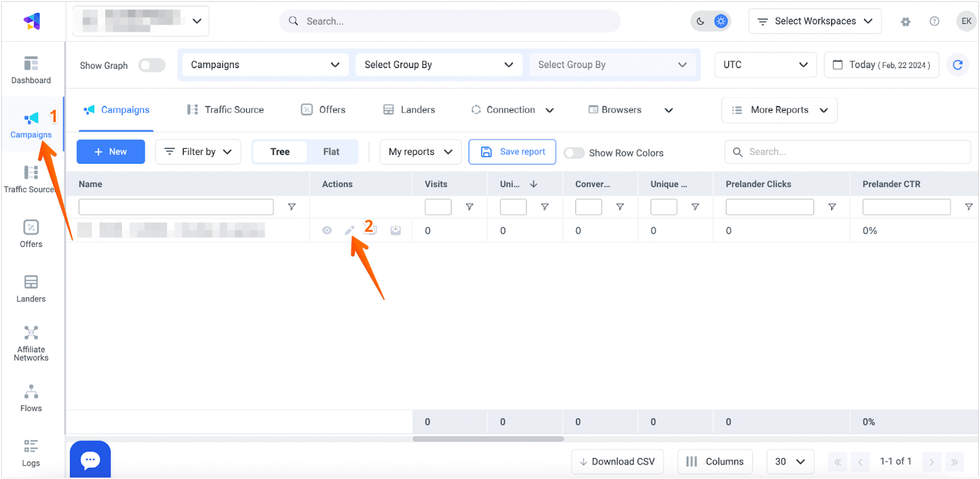Click the refresh report icon
The height and width of the screenshot is (479, 980).
pyautogui.click(x=957, y=65)
